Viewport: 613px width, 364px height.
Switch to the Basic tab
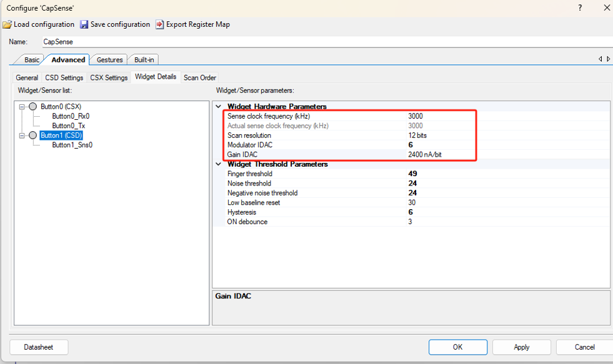pos(32,60)
